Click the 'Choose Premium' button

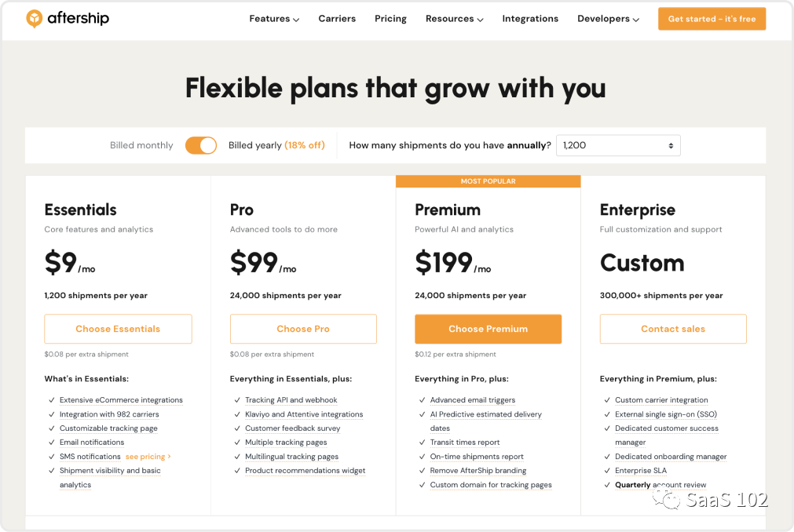(x=488, y=329)
